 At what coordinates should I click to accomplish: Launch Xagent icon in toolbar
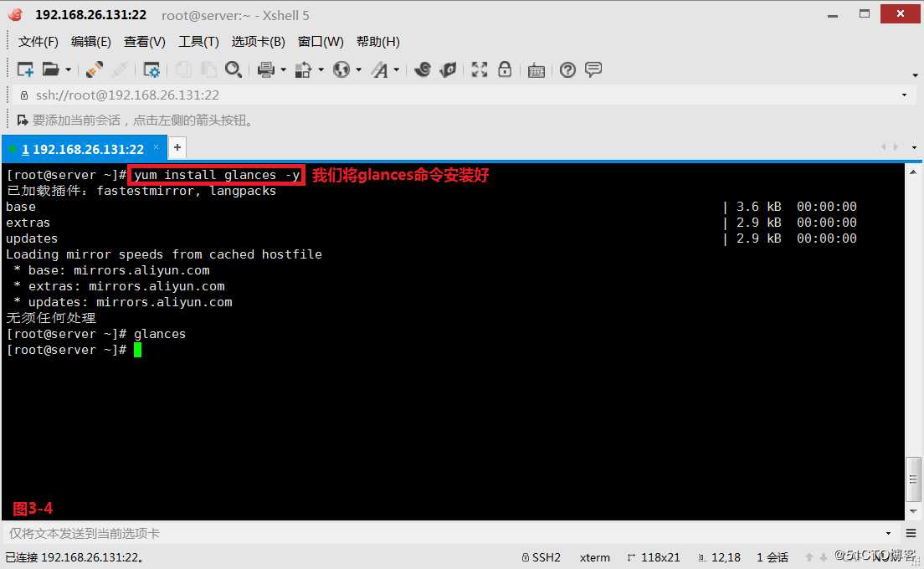[448, 69]
